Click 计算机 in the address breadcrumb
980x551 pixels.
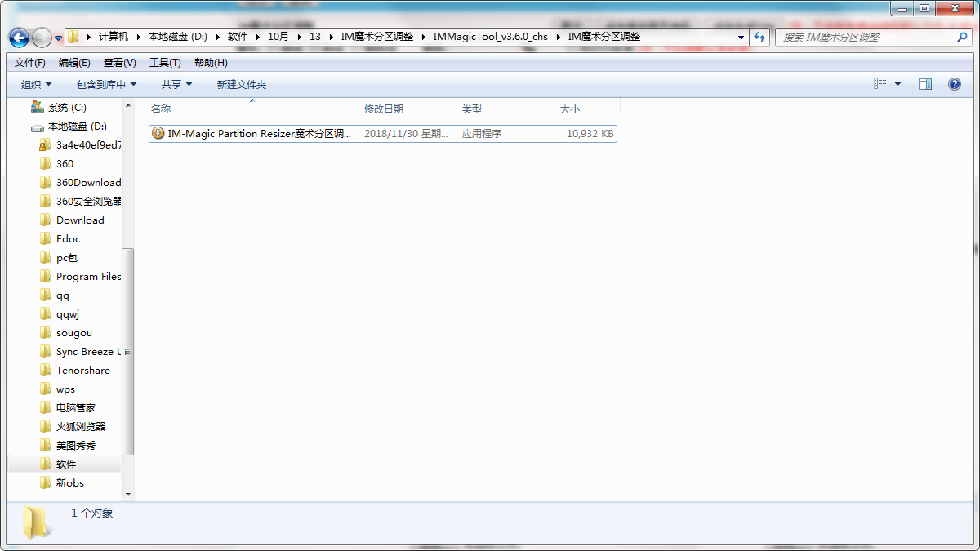point(114,37)
